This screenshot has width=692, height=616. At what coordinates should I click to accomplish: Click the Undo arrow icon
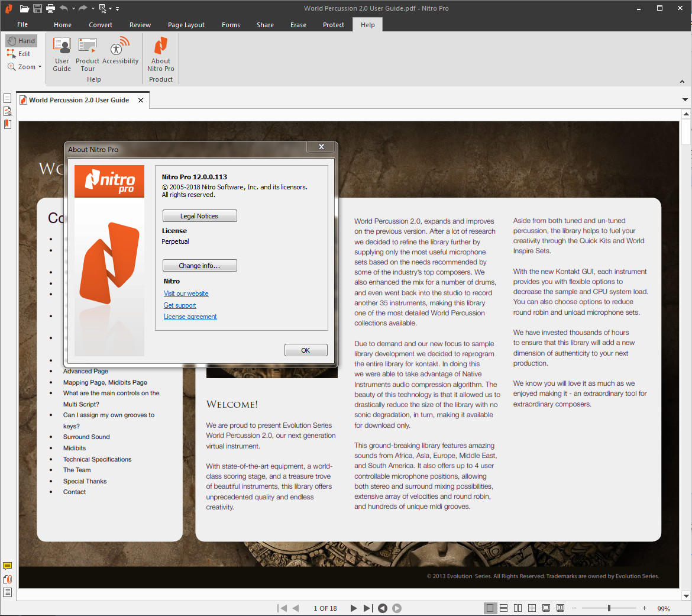[x=64, y=8]
